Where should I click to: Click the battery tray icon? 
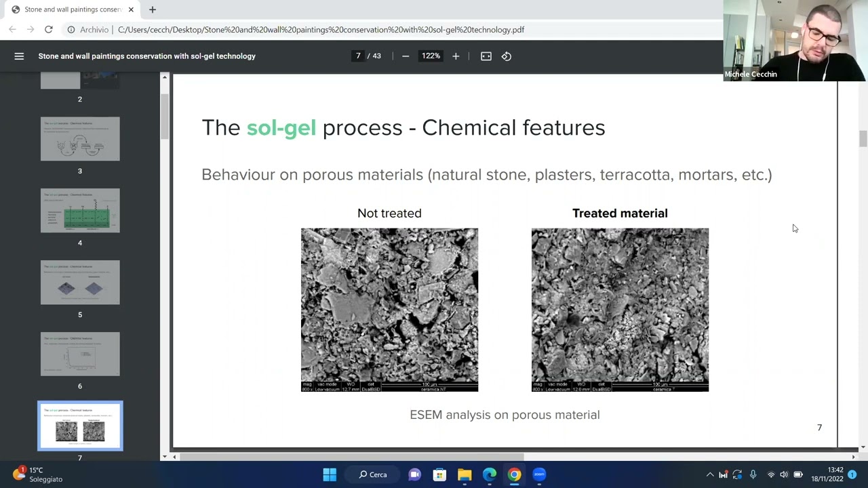click(798, 474)
